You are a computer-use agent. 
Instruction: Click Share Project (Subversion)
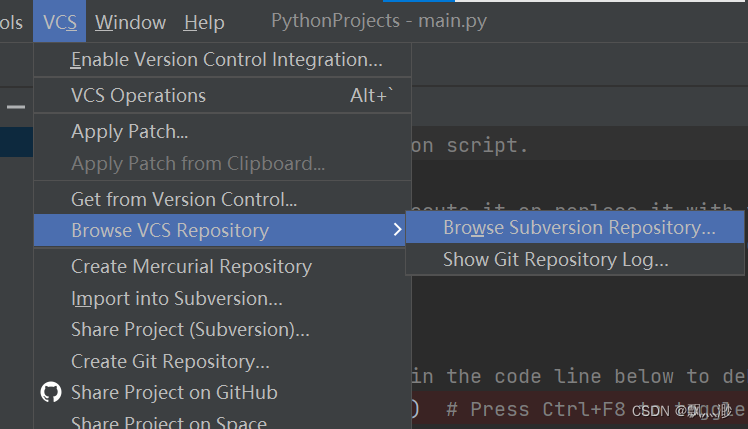[x=190, y=330]
